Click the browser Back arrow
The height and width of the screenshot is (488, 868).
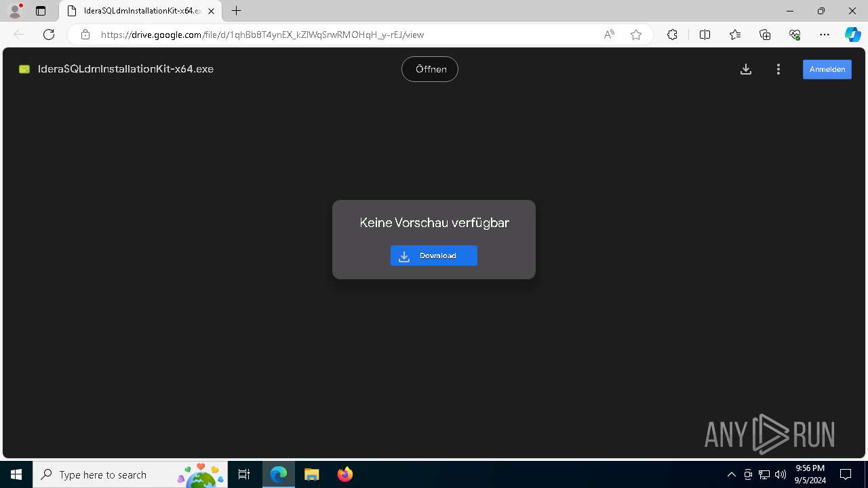point(19,35)
